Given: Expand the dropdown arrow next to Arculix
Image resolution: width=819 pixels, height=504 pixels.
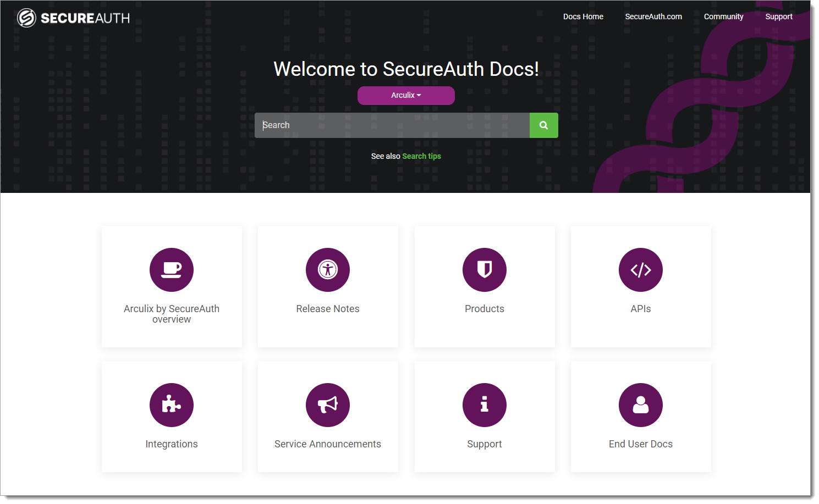Looking at the screenshot, I should tap(419, 95).
